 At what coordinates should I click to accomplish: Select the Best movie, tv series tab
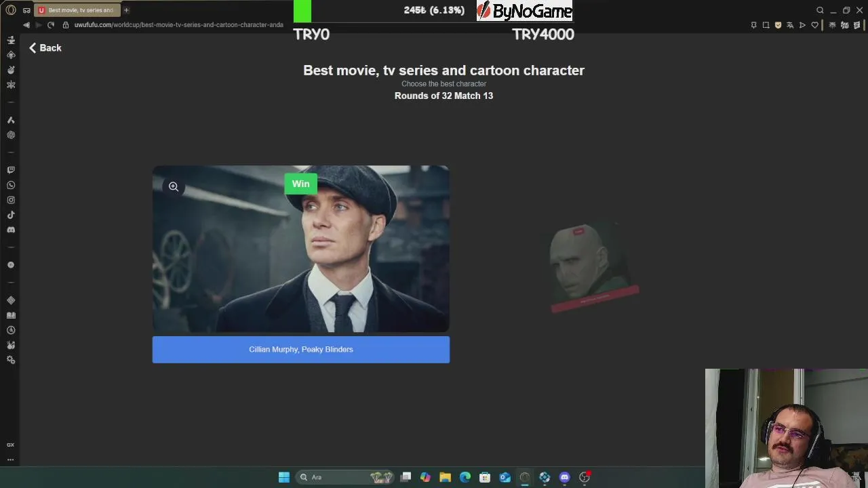point(77,10)
